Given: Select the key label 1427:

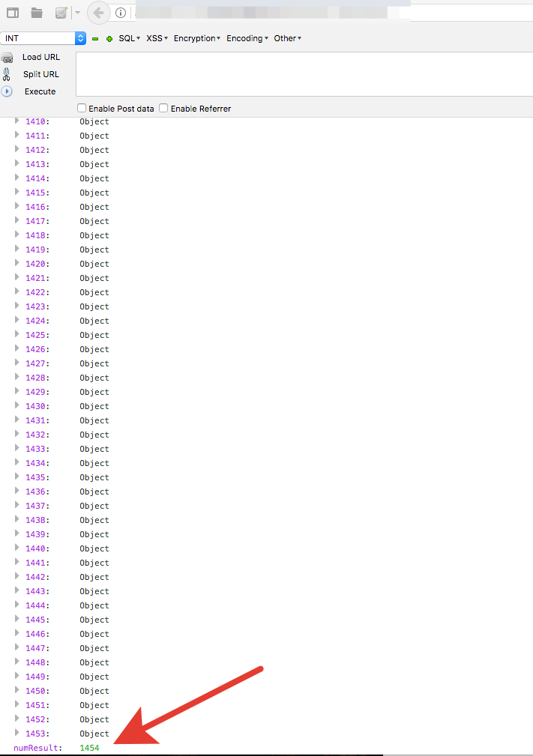Looking at the screenshot, I should [37, 363].
